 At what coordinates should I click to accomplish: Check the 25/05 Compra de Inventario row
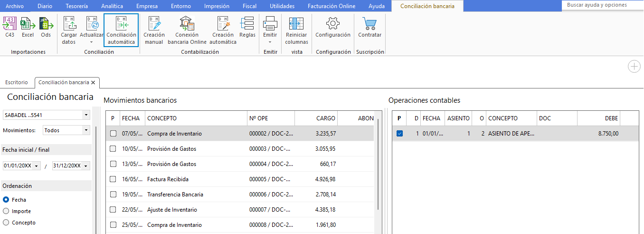tap(113, 225)
